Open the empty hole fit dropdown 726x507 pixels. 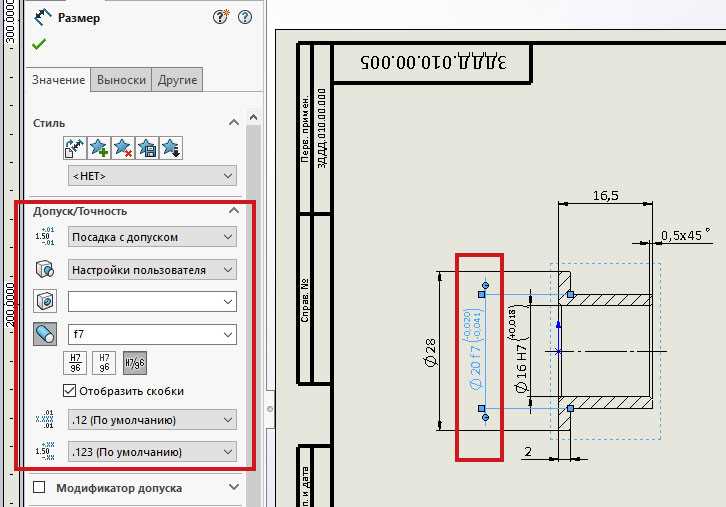pyautogui.click(x=152, y=301)
